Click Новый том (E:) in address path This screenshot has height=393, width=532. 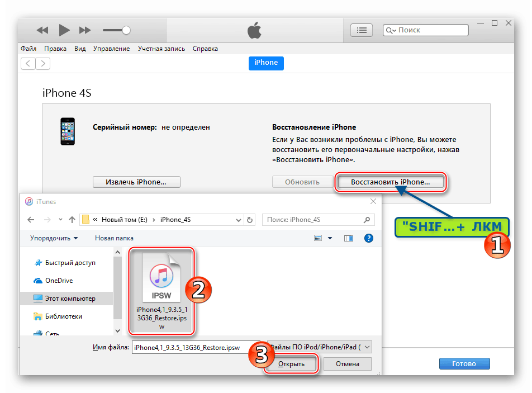coord(125,220)
